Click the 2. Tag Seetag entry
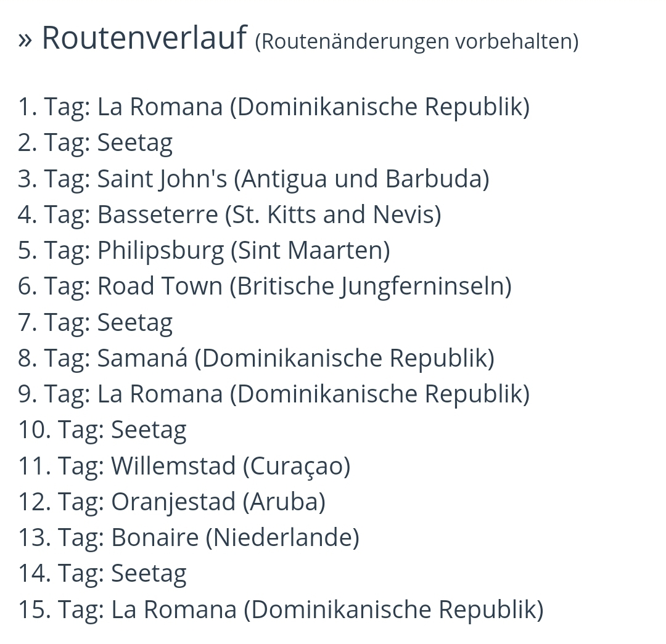The height and width of the screenshot is (644, 666). coord(95,143)
